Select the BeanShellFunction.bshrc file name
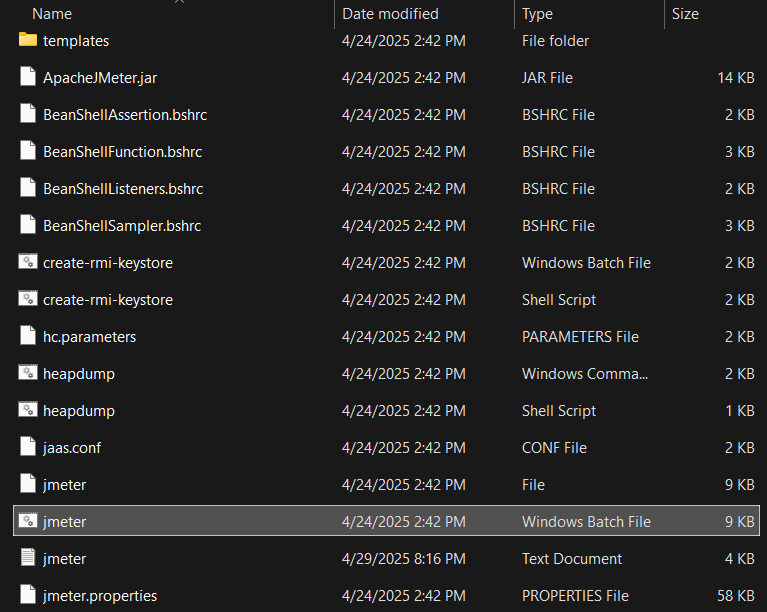 pos(122,152)
